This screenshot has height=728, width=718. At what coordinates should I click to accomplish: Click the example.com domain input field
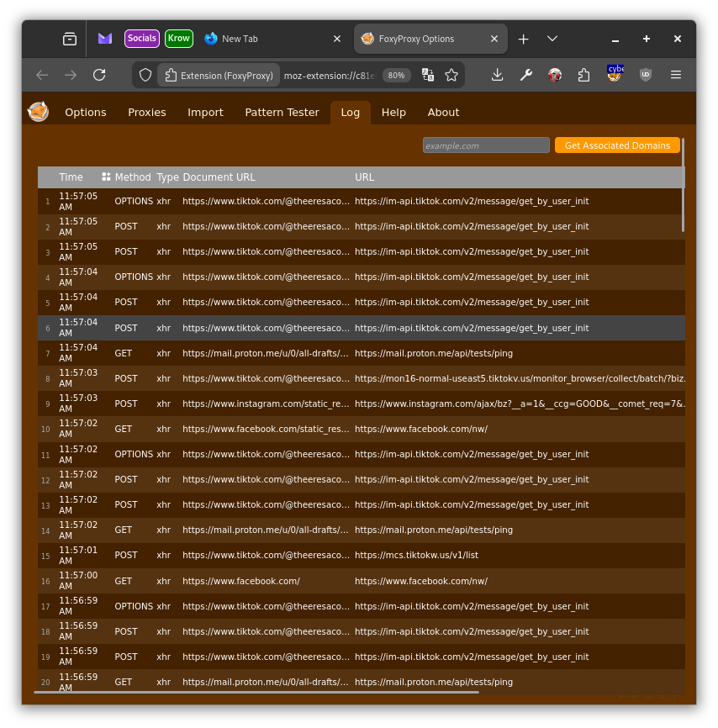[485, 145]
